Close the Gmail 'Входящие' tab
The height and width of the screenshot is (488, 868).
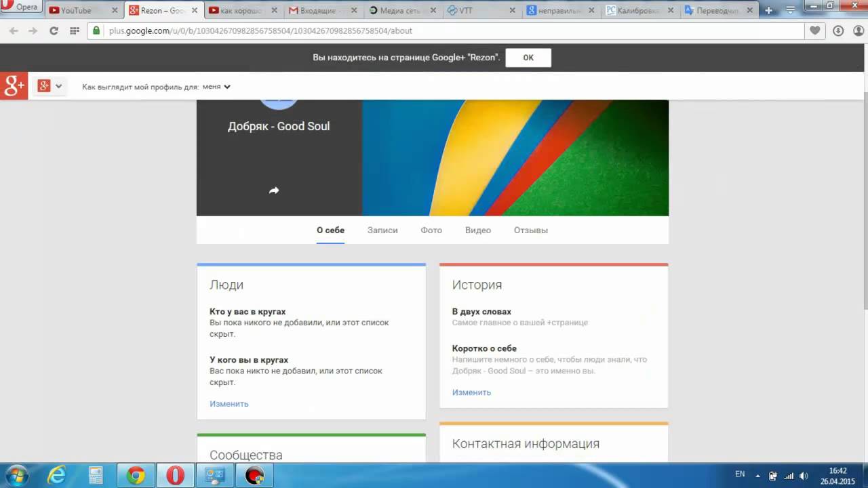353,10
